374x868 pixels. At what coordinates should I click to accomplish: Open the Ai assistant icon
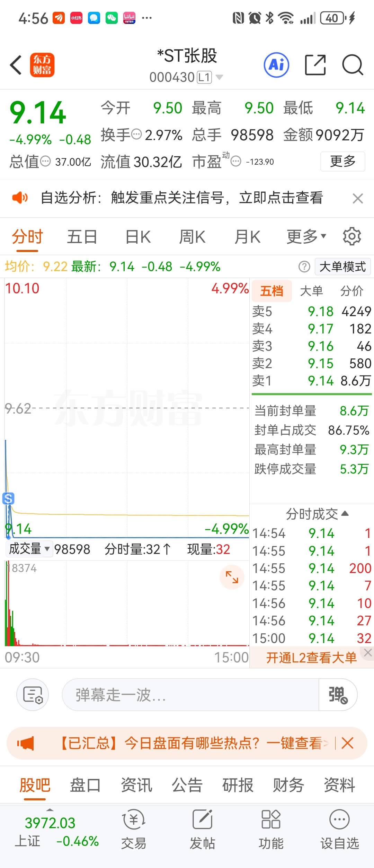276,65
